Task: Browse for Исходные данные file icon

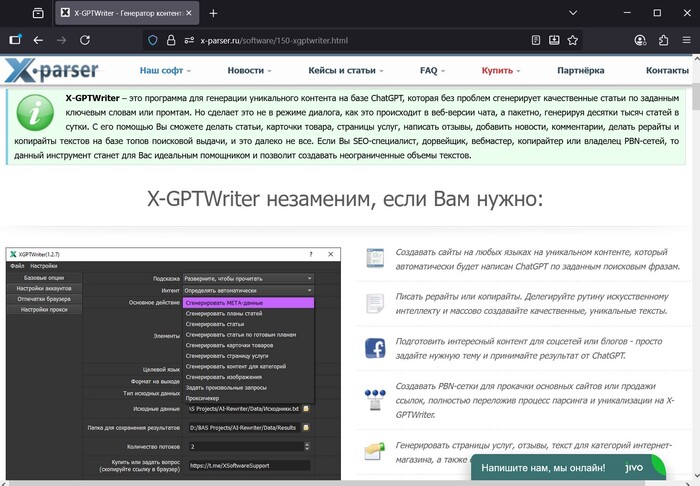Action: (x=306, y=409)
